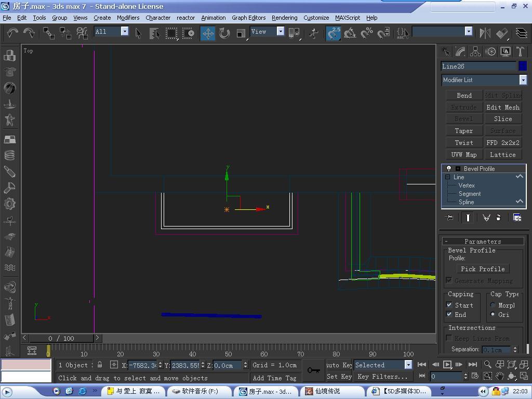Screen dimensions: 532x399
Task: Open the MAXScript menu
Action: click(348, 18)
